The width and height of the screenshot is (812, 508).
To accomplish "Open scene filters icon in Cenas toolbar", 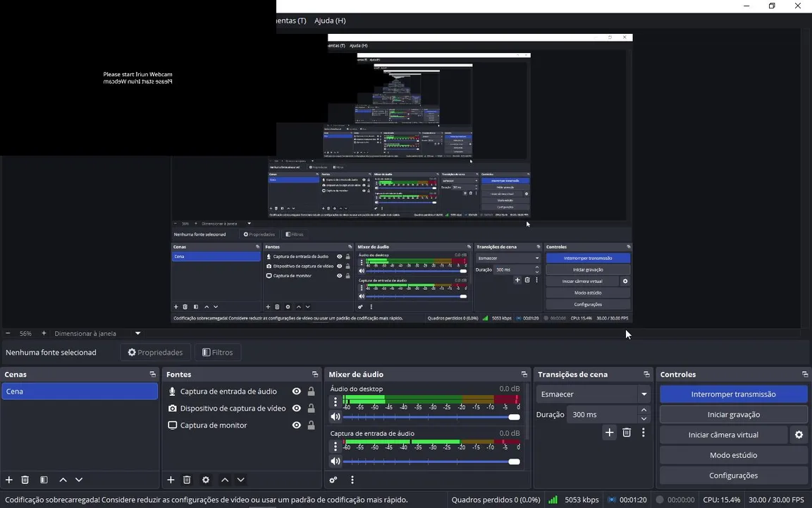I will point(44,480).
